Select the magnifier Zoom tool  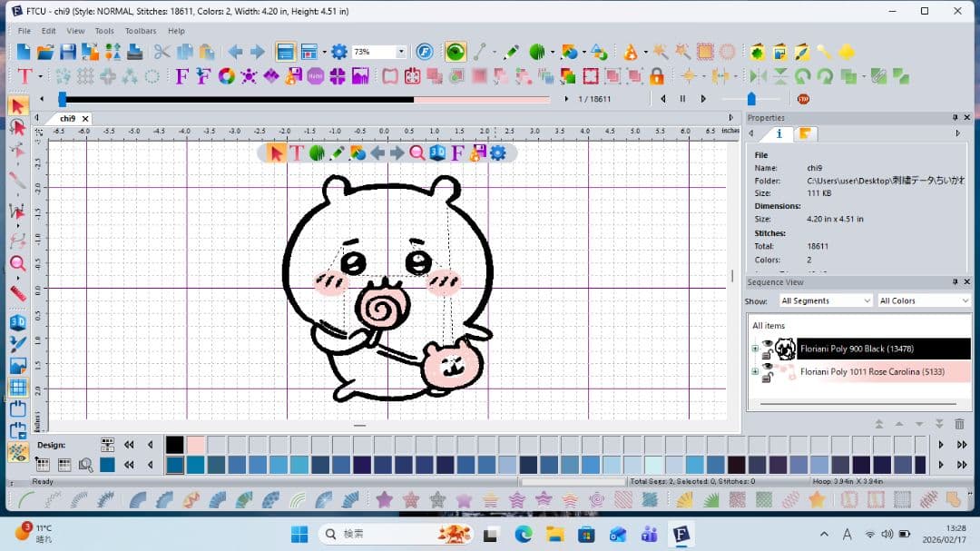pos(415,153)
